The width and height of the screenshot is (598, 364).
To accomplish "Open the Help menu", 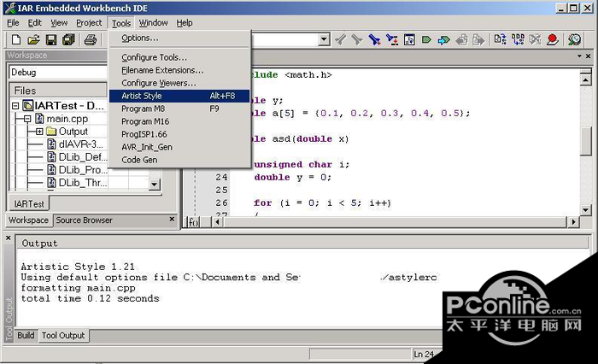I will [x=185, y=23].
